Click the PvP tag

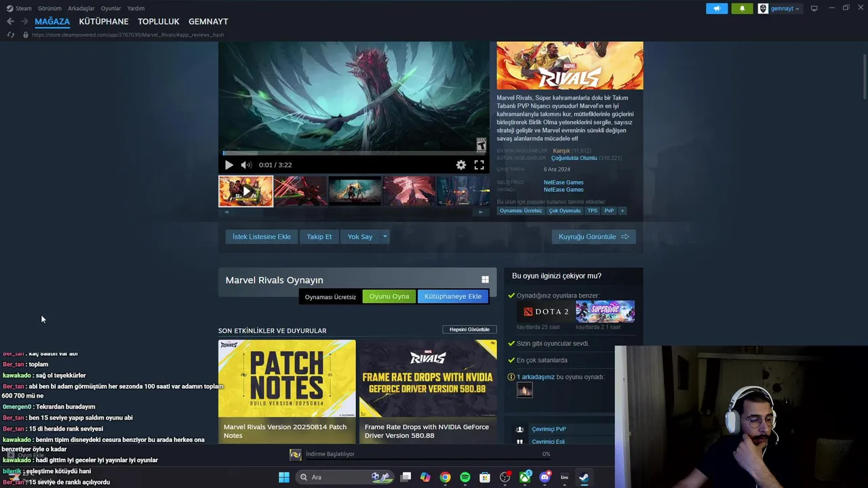(x=609, y=211)
